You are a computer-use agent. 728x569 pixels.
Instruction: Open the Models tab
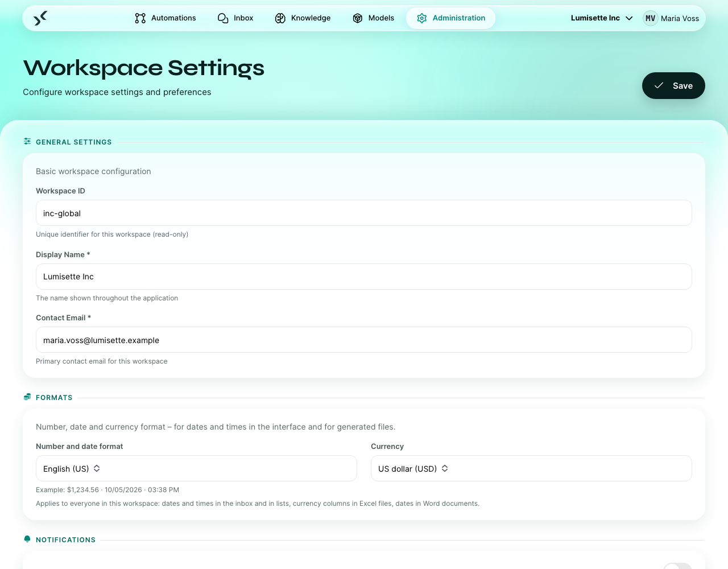[373, 18]
